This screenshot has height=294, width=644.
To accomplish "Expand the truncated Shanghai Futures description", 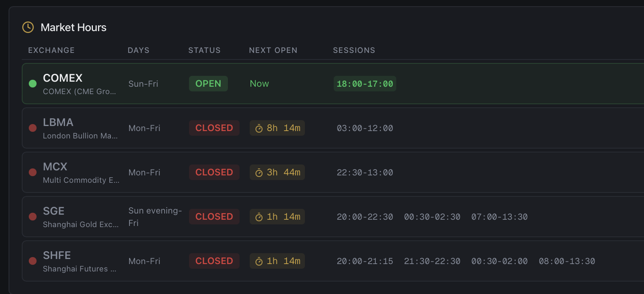I will [x=80, y=269].
